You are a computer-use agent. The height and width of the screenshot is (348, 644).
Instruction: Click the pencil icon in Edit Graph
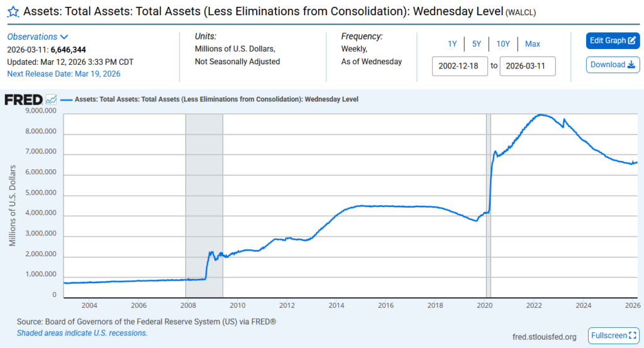[x=632, y=41]
